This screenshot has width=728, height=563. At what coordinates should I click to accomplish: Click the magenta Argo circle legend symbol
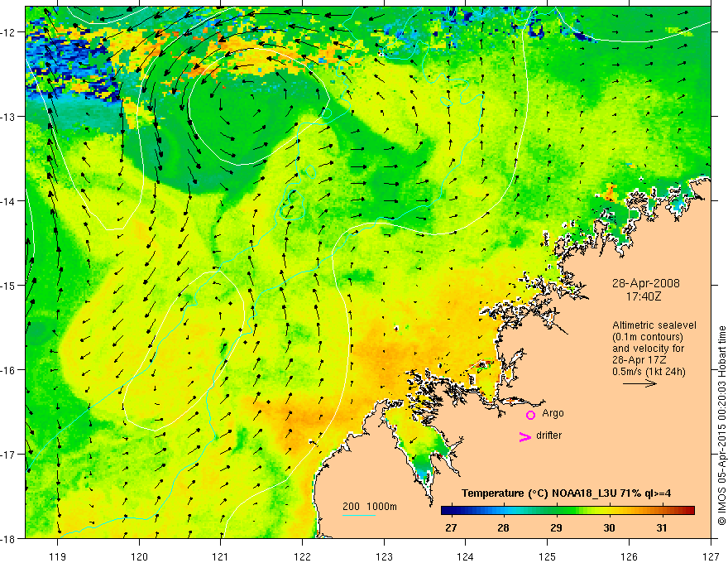click(x=530, y=415)
